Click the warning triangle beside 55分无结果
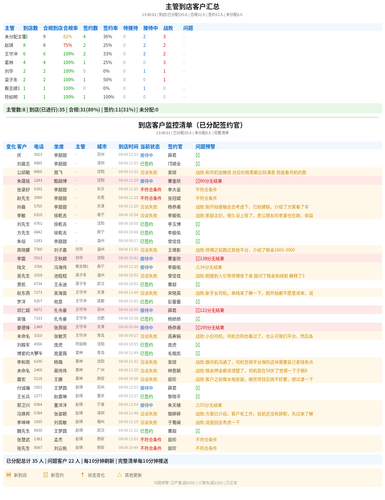 [x=197, y=405]
